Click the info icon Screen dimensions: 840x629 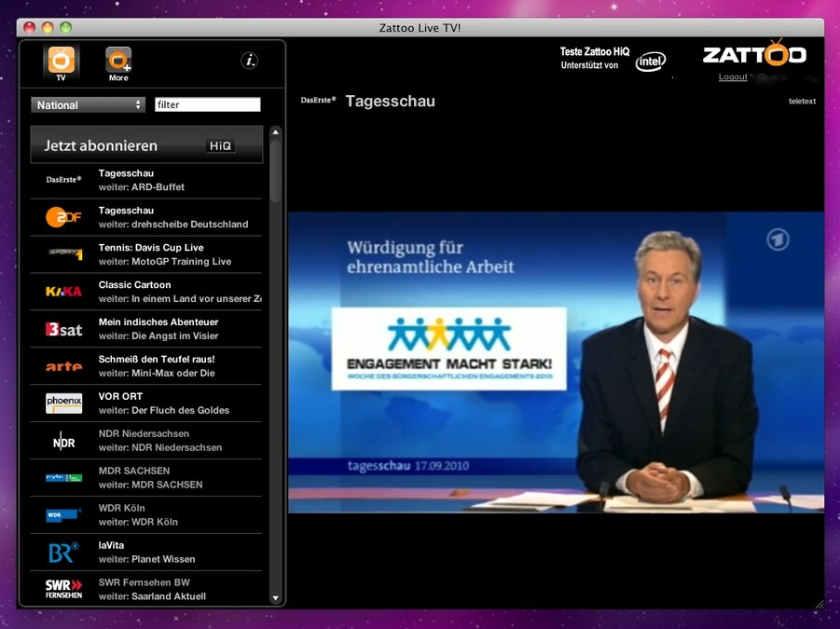pyautogui.click(x=249, y=61)
